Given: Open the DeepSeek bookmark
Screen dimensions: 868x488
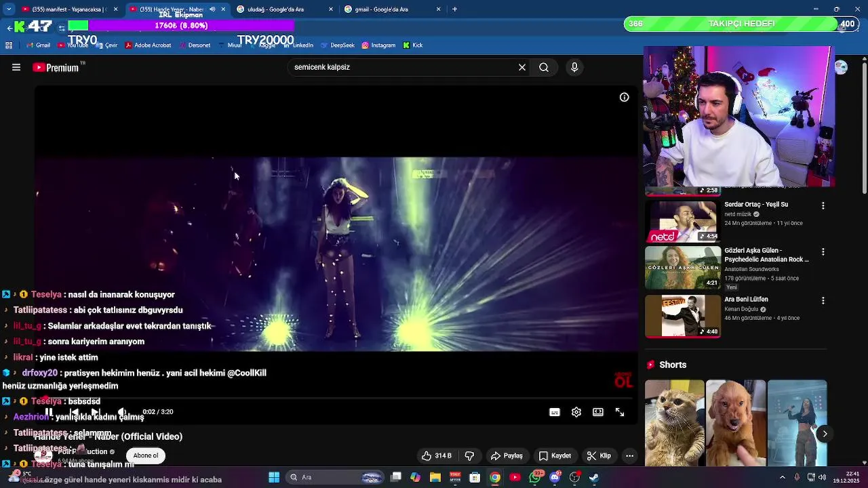Looking at the screenshot, I should (338, 45).
